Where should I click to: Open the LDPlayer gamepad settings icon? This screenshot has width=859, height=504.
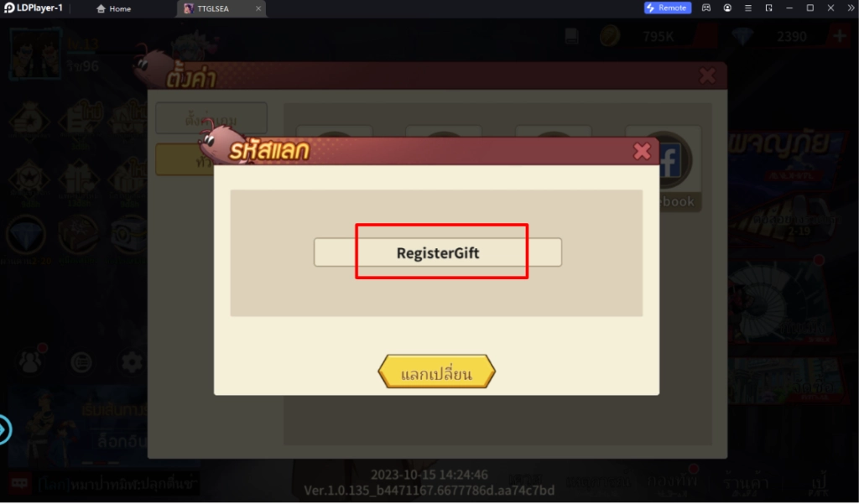click(706, 8)
